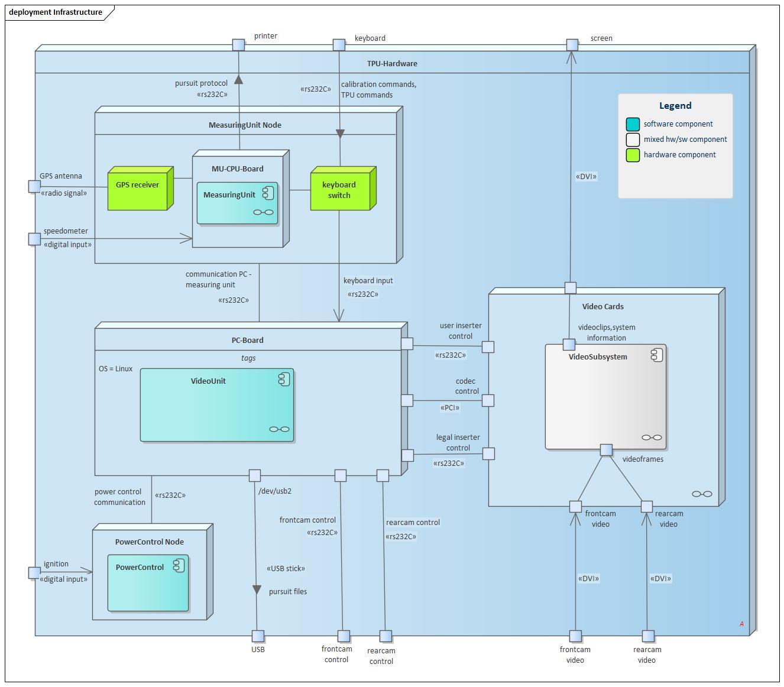784x687 pixels.
Task: Click the «radio signal» stereotype label
Action: pyautogui.click(x=64, y=193)
